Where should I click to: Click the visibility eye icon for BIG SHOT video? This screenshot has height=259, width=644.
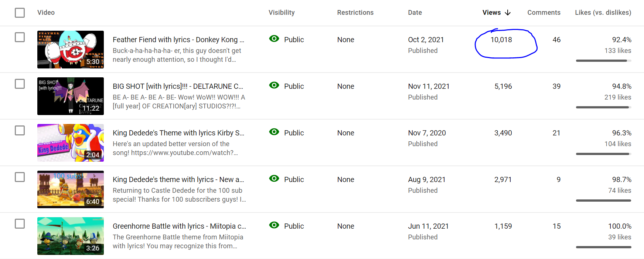[x=274, y=85]
